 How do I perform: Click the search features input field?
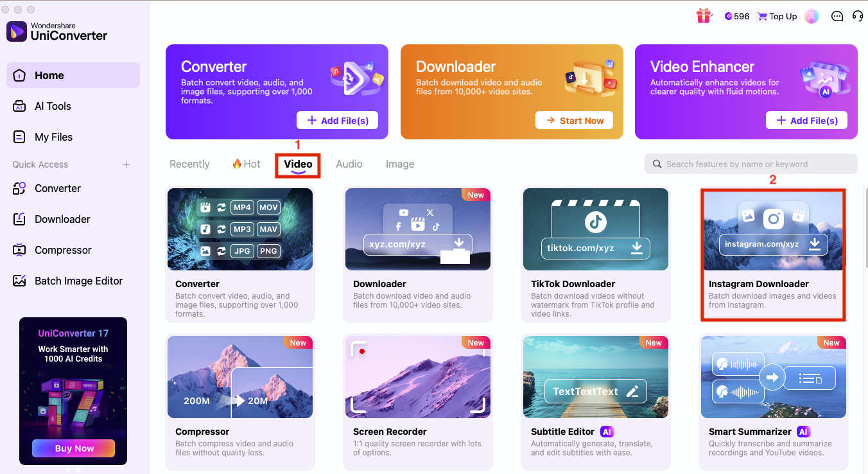[750, 164]
